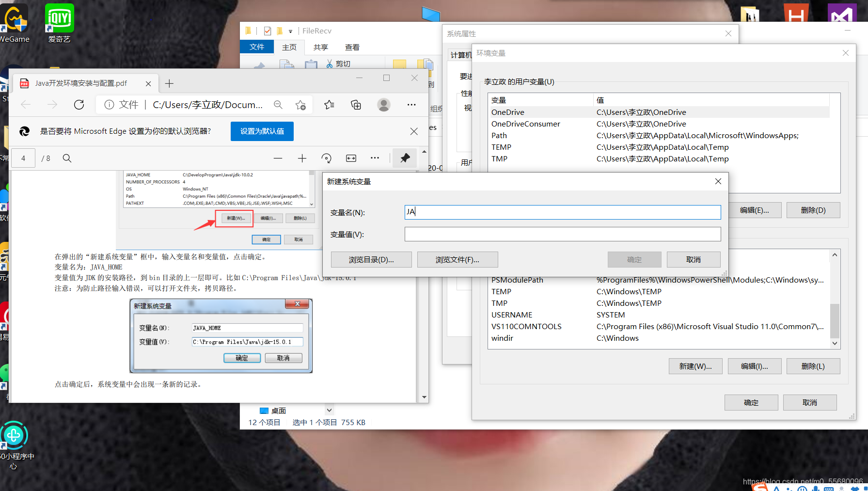The width and height of the screenshot is (868, 491).
Task: Click the 变量名(N) input field
Action: (563, 212)
